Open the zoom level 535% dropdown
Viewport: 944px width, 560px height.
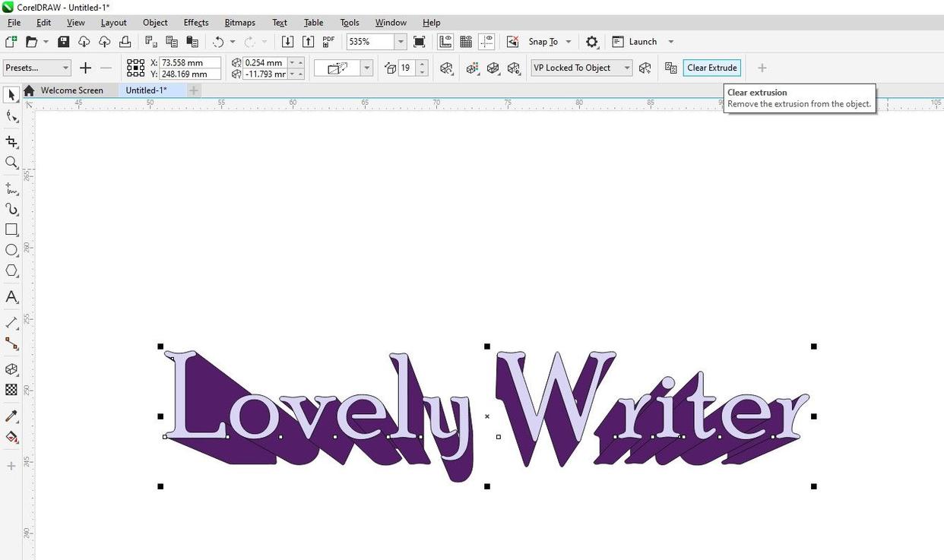(x=400, y=42)
